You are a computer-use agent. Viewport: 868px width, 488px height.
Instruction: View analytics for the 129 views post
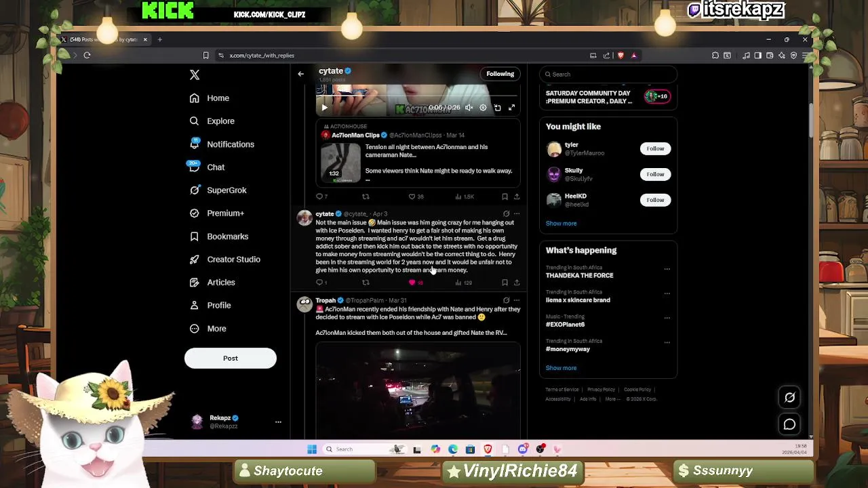pyautogui.click(x=463, y=283)
